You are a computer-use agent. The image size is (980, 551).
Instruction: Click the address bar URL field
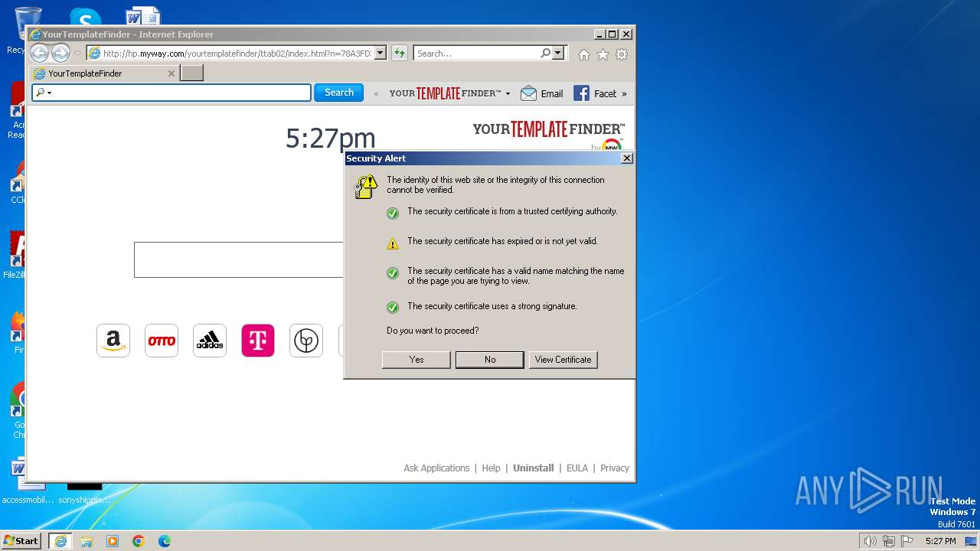coord(236,54)
